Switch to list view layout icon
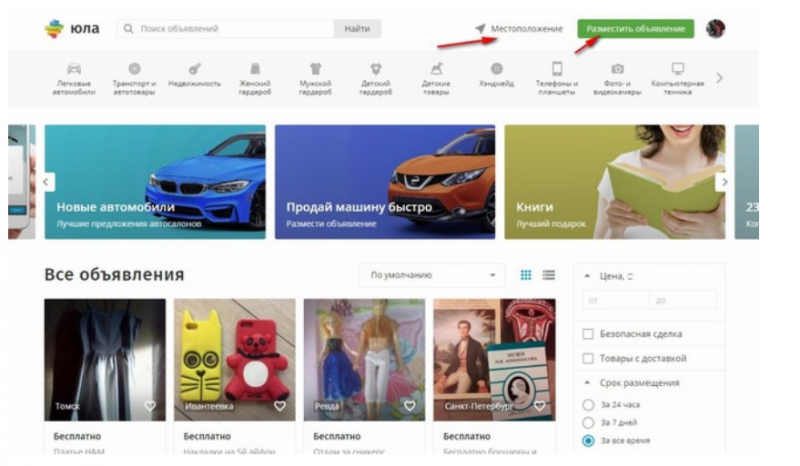Image resolution: width=800 pixels, height=466 pixels. pos(549,275)
